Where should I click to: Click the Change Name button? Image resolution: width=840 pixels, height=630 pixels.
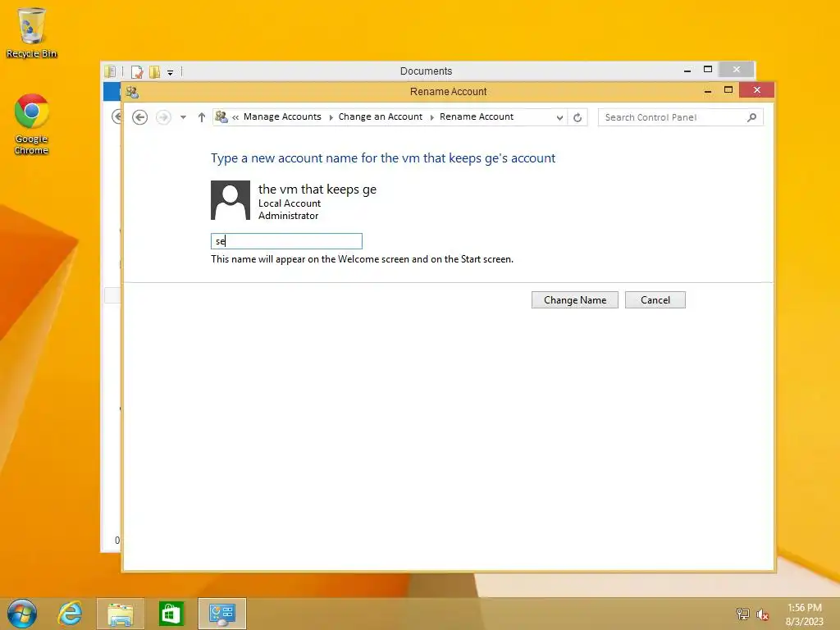[575, 300]
